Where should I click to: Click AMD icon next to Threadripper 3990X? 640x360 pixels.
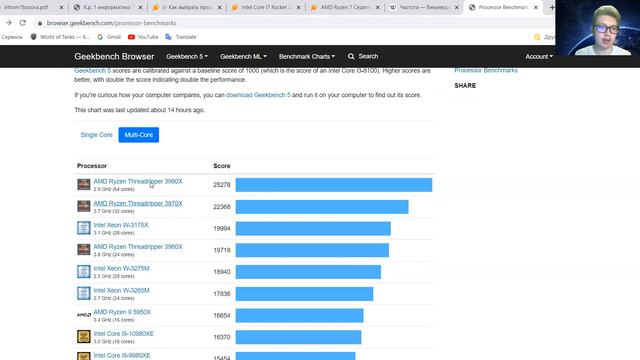(84, 184)
